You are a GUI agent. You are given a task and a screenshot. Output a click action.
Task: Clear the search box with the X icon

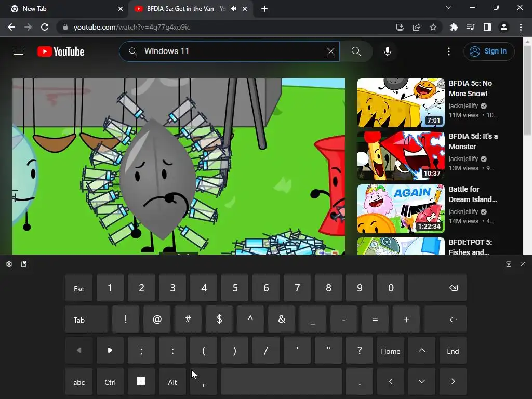pyautogui.click(x=331, y=51)
